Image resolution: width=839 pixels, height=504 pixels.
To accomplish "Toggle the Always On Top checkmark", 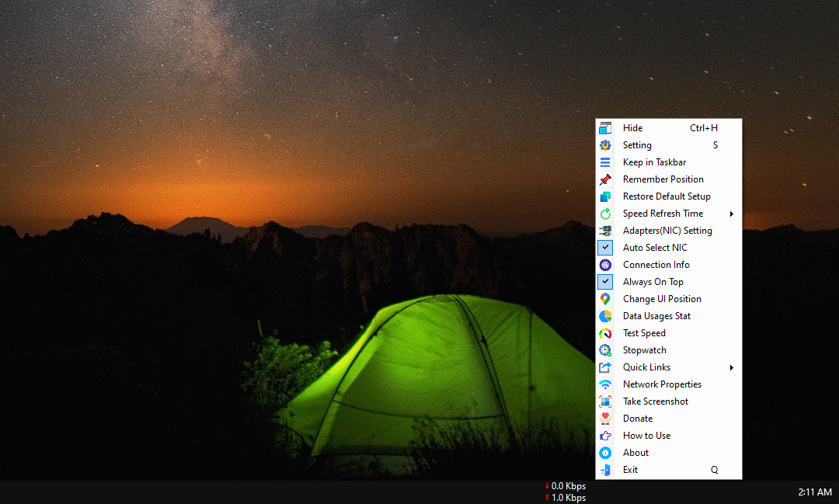I will 605,282.
